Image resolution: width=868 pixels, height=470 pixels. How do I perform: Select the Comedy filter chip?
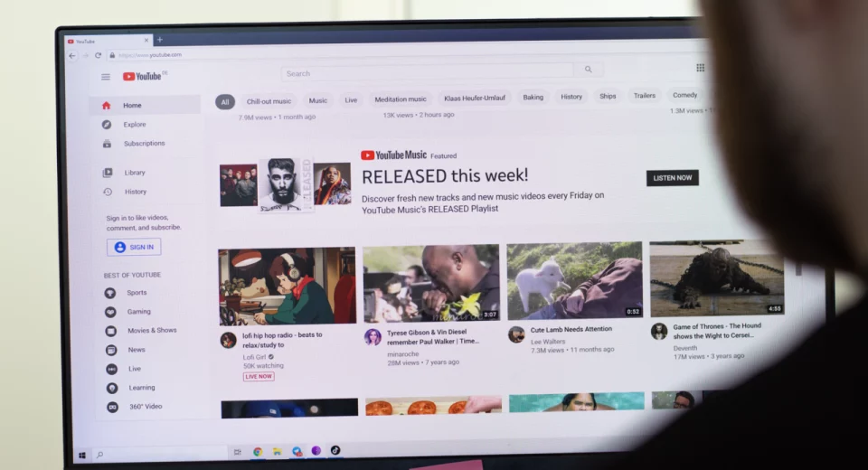pos(684,95)
